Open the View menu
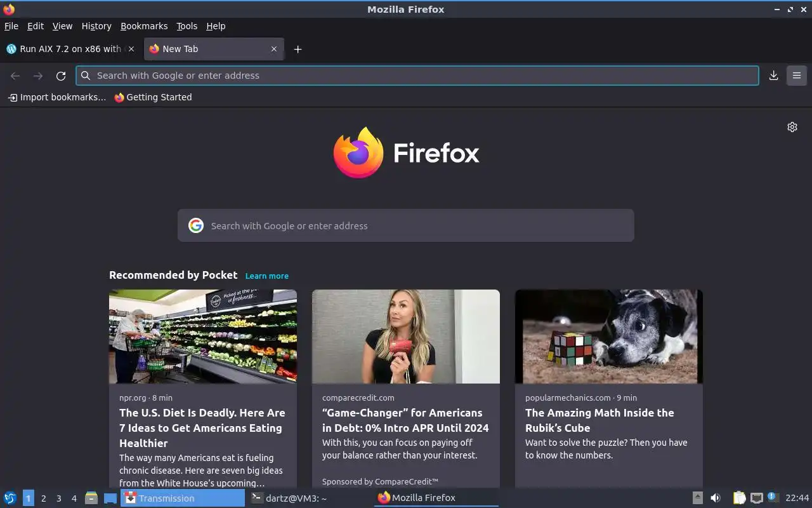Screen dimensions: 812x508 62,26
